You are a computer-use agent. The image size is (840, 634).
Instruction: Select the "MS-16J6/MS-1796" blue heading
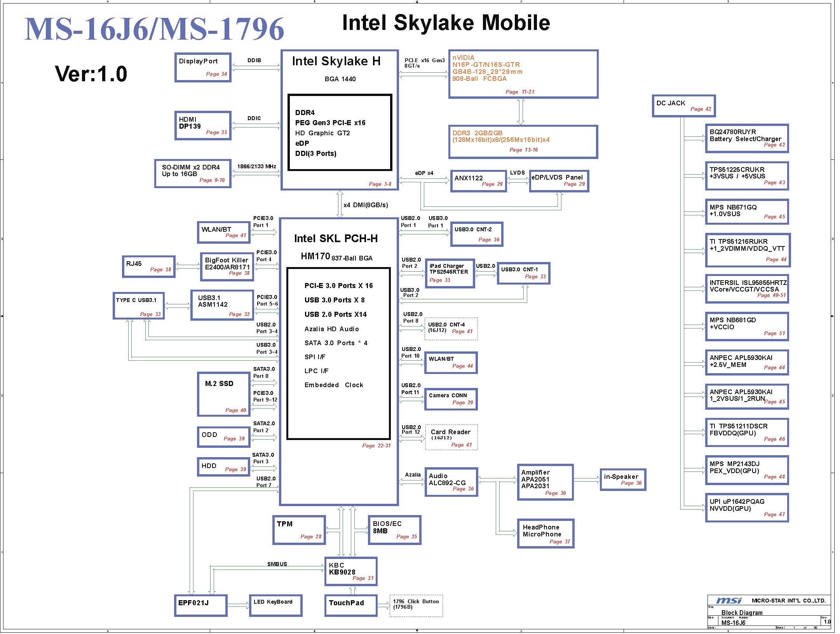pos(154,29)
